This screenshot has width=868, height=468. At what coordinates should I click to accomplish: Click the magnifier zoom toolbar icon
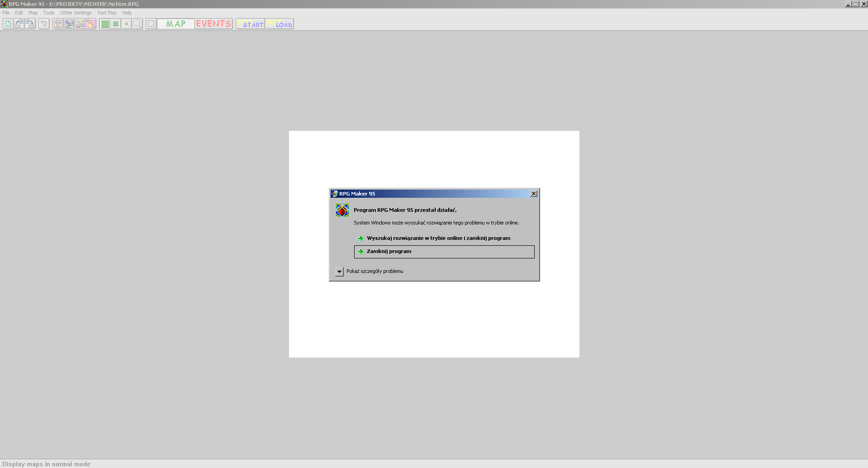pyautogui.click(x=138, y=24)
